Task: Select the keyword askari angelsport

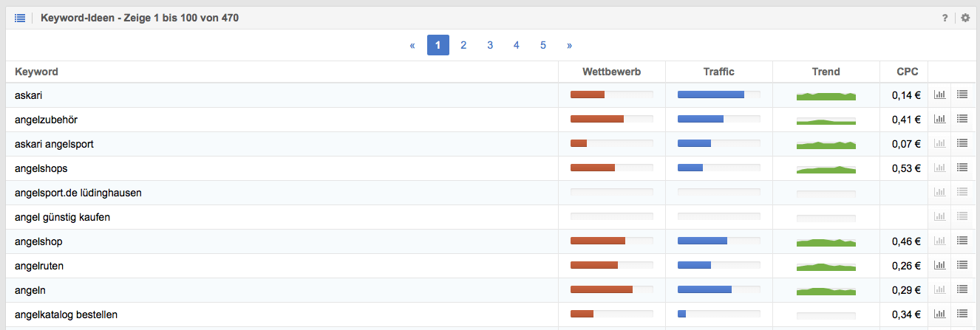Action: (x=54, y=144)
